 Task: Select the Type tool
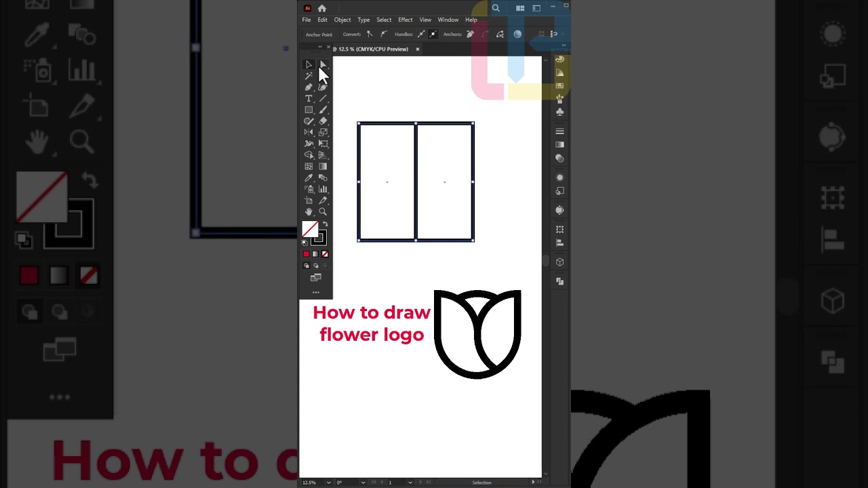[309, 99]
